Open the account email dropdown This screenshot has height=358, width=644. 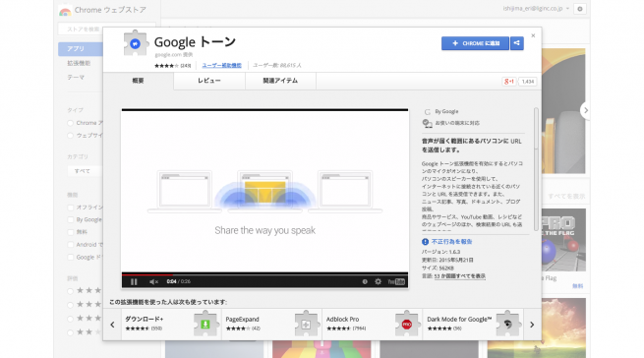[x=537, y=9]
